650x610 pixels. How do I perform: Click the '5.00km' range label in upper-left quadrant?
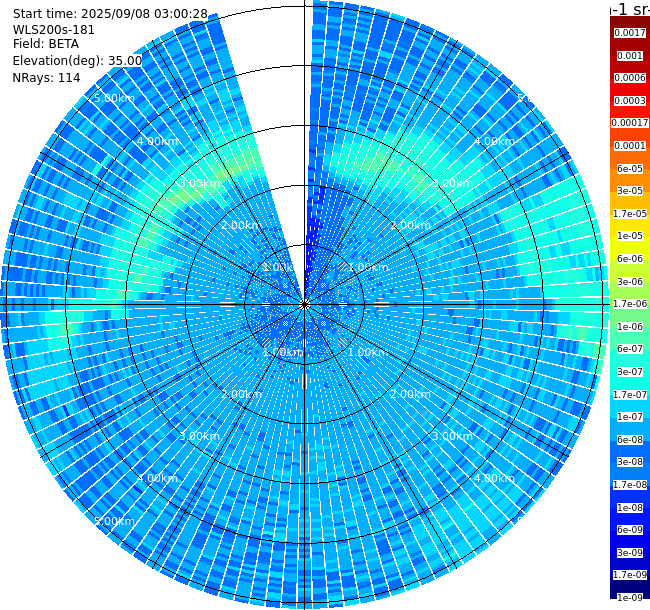pos(114,99)
